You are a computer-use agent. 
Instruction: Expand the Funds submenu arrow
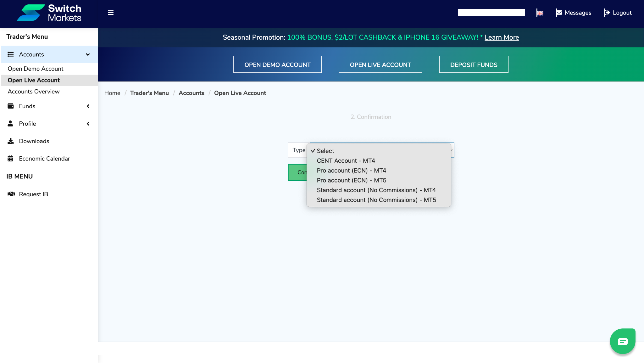(88, 106)
